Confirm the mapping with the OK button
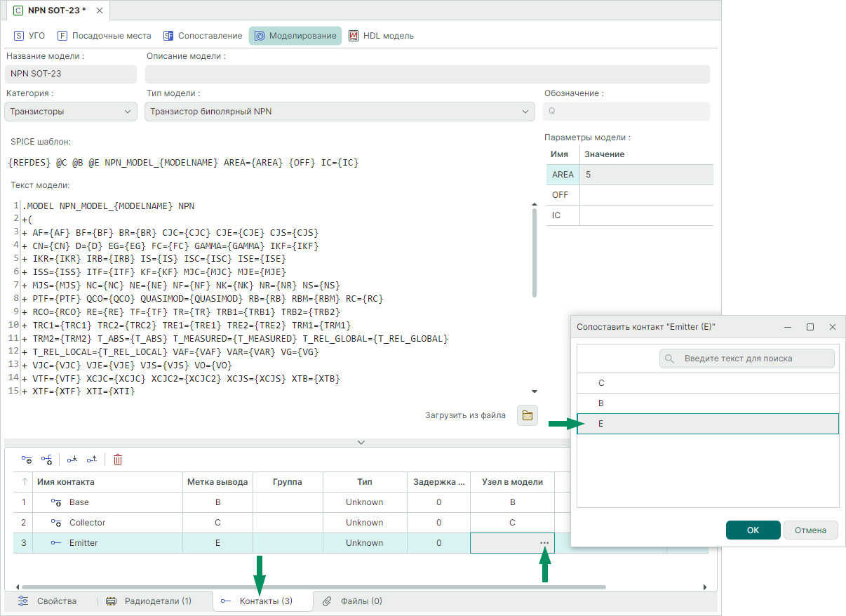 tap(753, 530)
